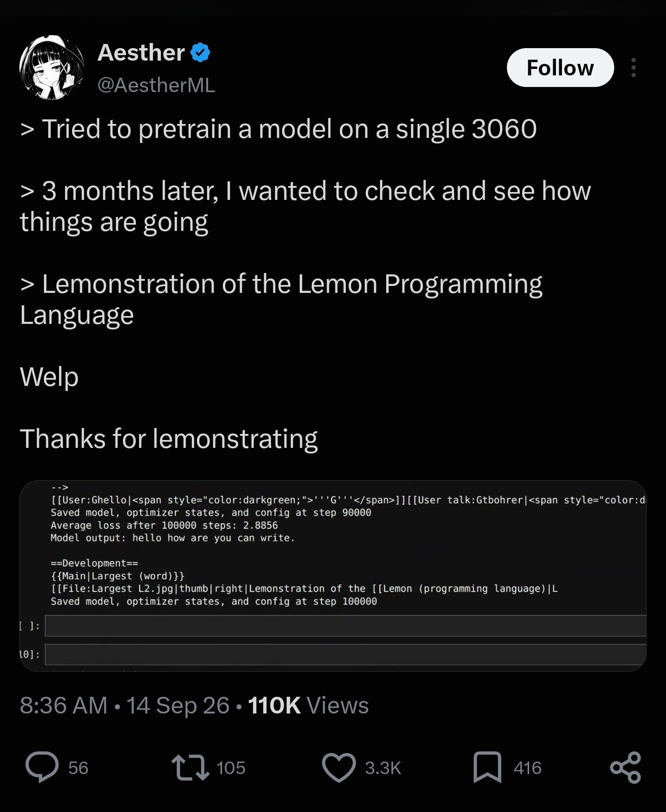The width and height of the screenshot is (666, 812).
Task: View the 105 reposts count
Action: (x=231, y=768)
